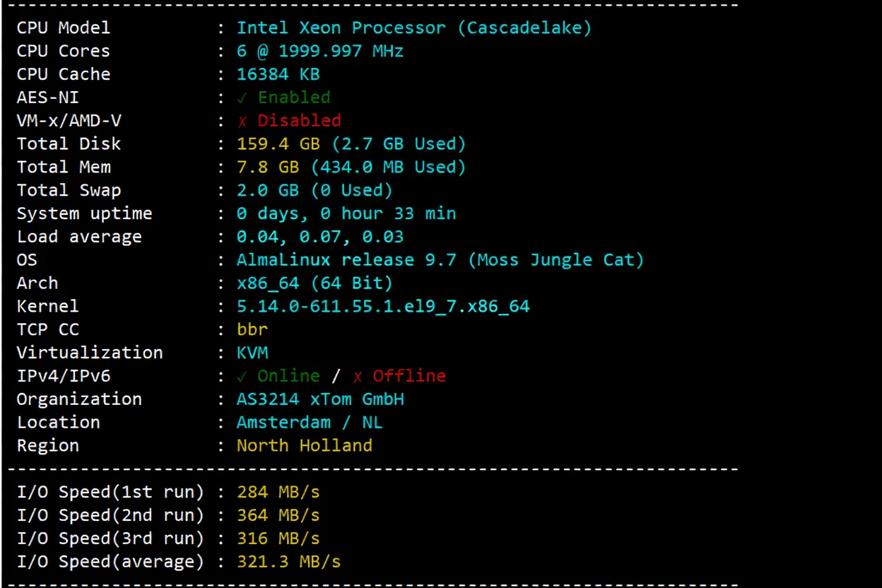Image resolution: width=882 pixels, height=588 pixels.
Task: Click the 'CPU Cache' label
Action: (64, 75)
